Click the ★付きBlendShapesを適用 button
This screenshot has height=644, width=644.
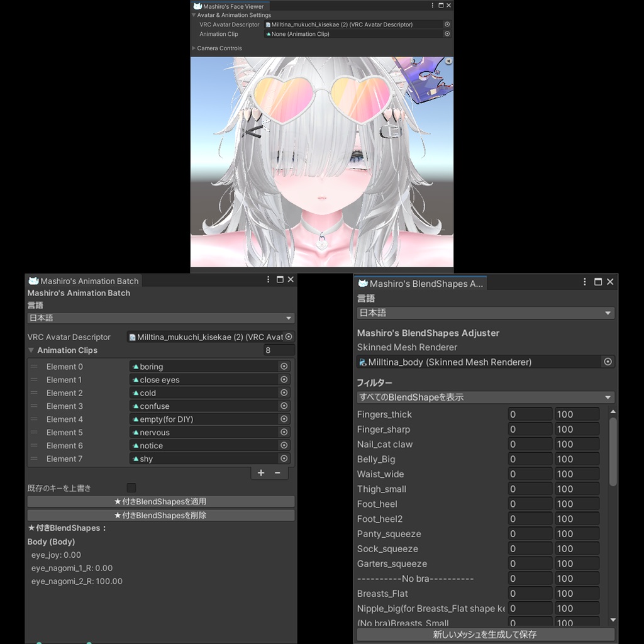(x=160, y=501)
